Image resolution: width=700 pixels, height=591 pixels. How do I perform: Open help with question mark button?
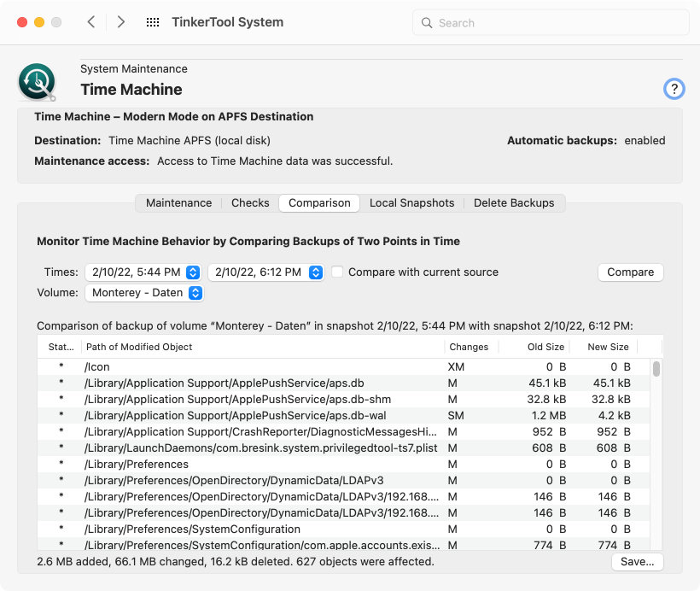click(x=674, y=89)
